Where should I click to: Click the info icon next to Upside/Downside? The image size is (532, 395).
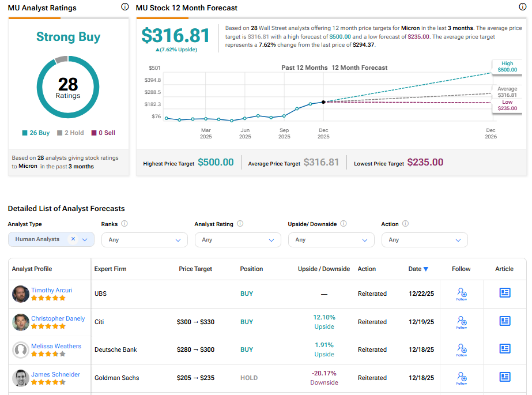click(344, 224)
